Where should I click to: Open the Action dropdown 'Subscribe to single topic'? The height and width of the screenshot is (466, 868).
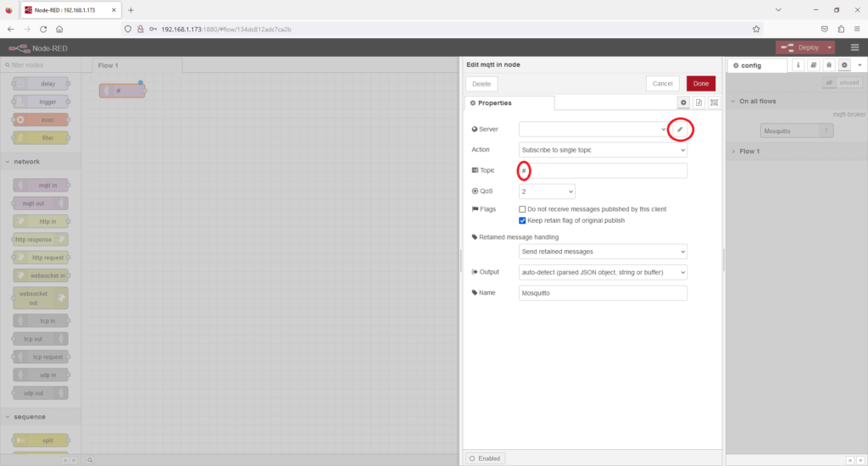coord(603,150)
